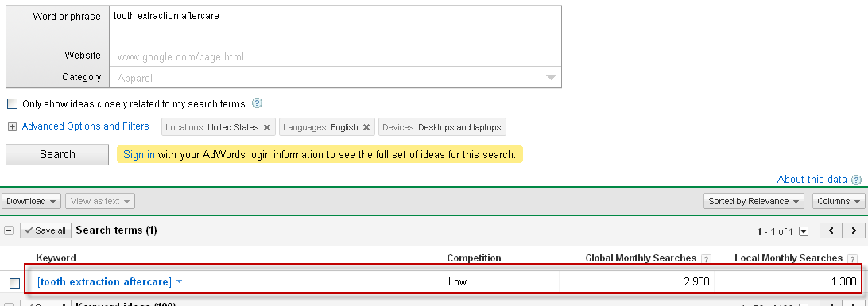Open the page range 1 - 1 of 1 dropdown
Screen dimensions: 868x306
pyautogui.click(x=804, y=232)
